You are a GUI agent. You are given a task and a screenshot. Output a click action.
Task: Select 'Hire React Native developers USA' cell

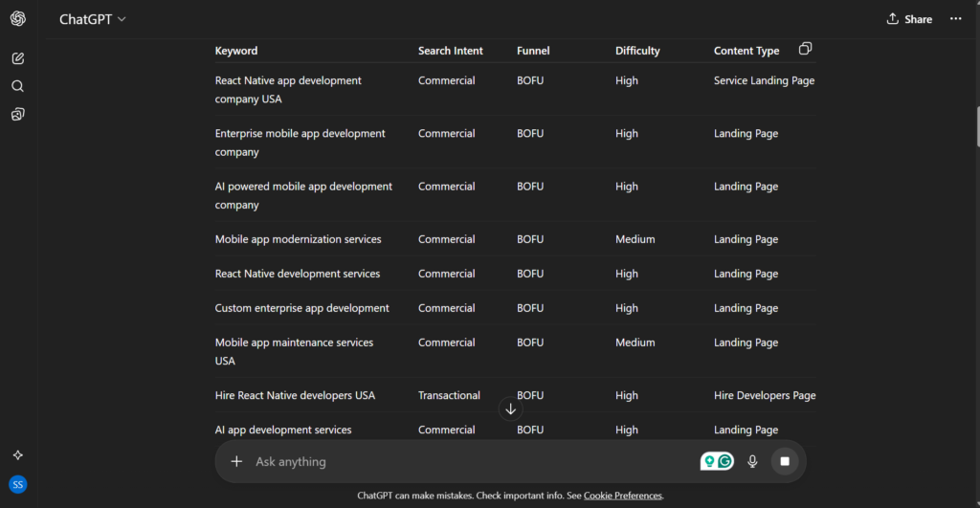point(295,395)
